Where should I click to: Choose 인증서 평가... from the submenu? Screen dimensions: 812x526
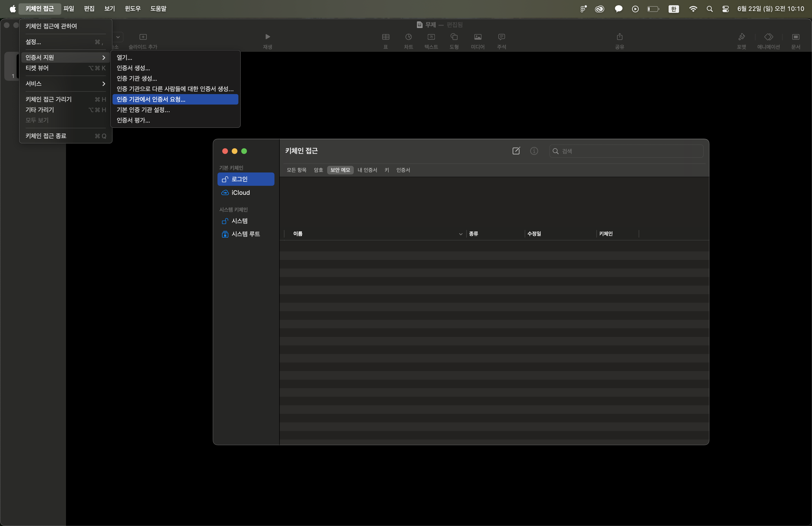[x=133, y=120]
